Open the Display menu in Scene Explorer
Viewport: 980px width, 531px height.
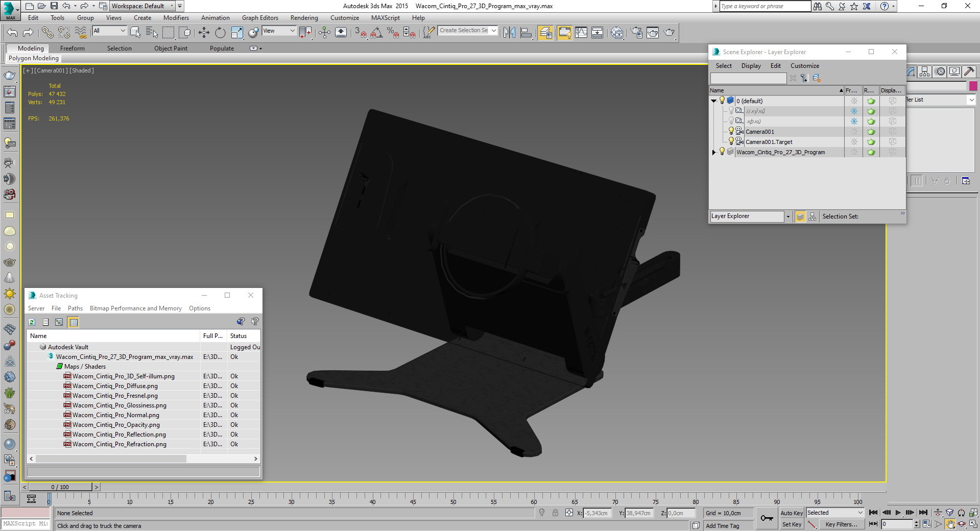coord(751,66)
